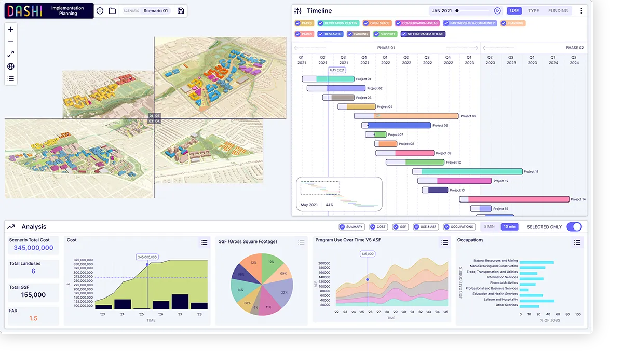Click the zoom out minus icon

[11, 42]
